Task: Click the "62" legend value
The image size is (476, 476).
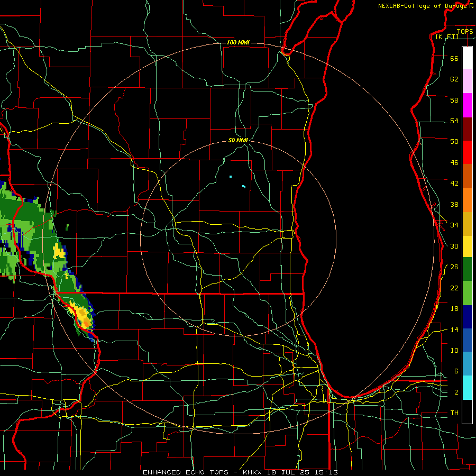Action: point(454,79)
